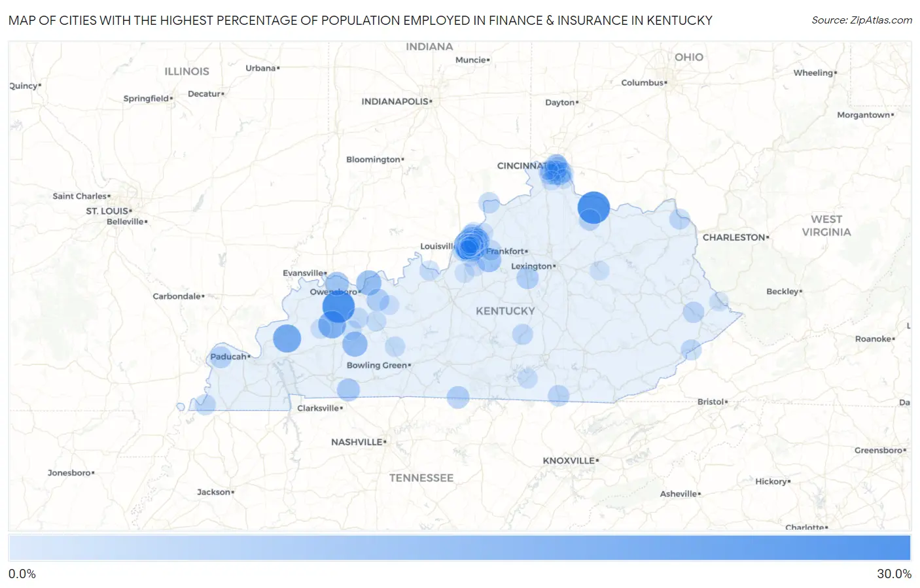Click the bubble at Kentucky's far southwest corner
This screenshot has height=588, width=920.
tap(205, 404)
